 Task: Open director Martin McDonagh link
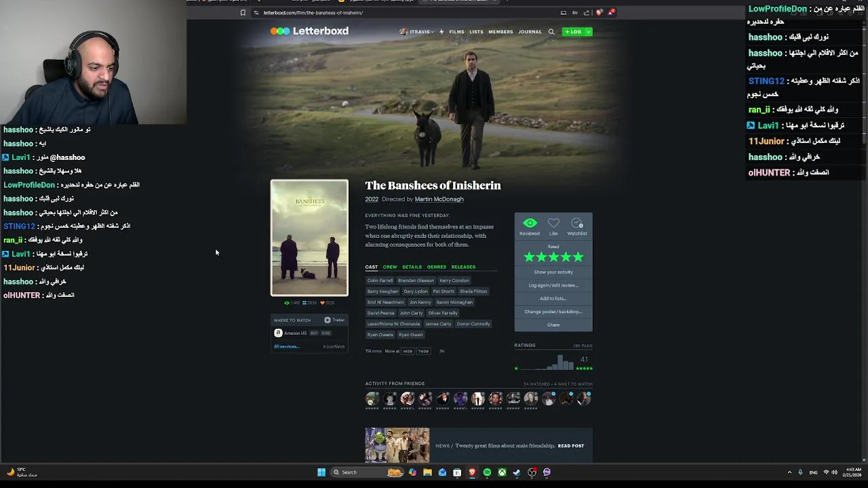pos(439,199)
